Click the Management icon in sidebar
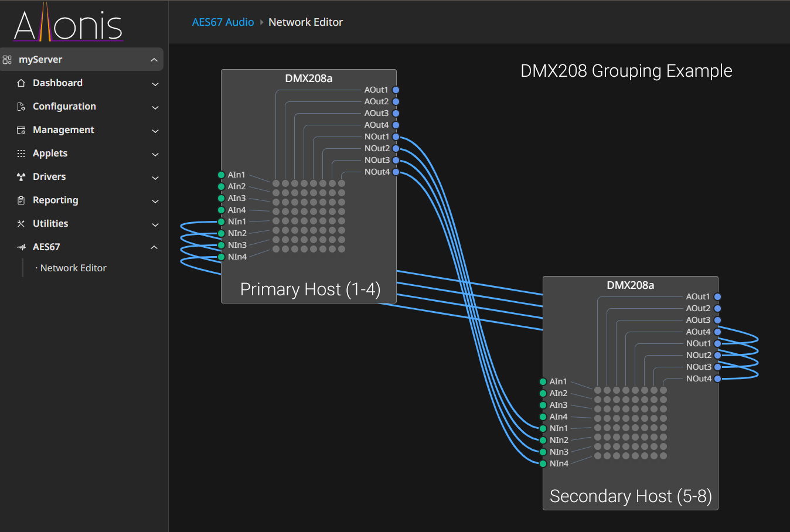The height and width of the screenshot is (532, 790). (x=21, y=130)
